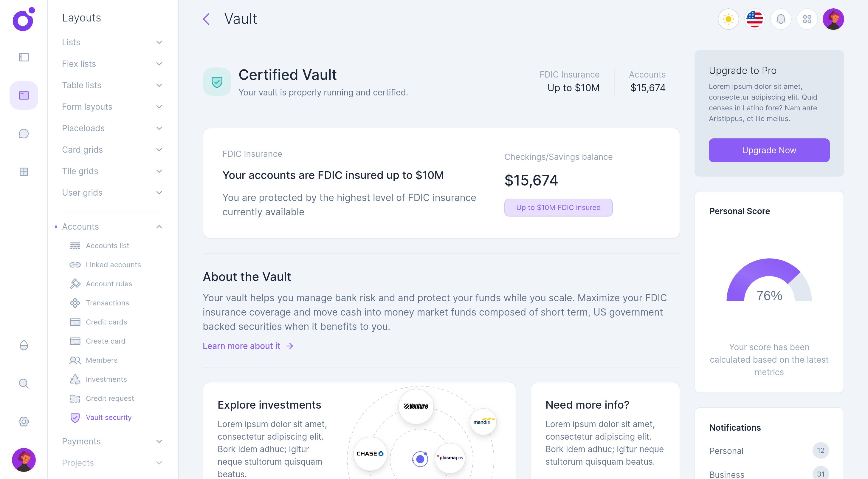Open the search icon in sidebar
The width and height of the screenshot is (868, 479).
pyautogui.click(x=24, y=383)
